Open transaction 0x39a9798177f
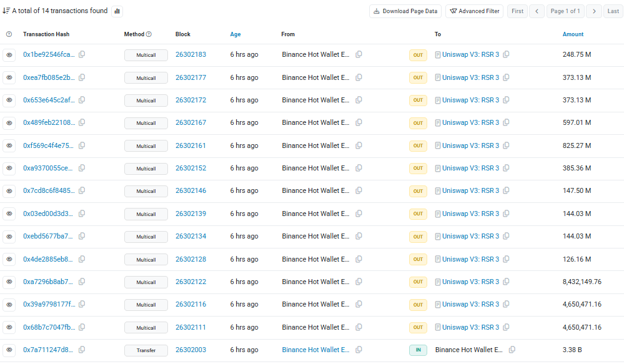 [x=49, y=304]
